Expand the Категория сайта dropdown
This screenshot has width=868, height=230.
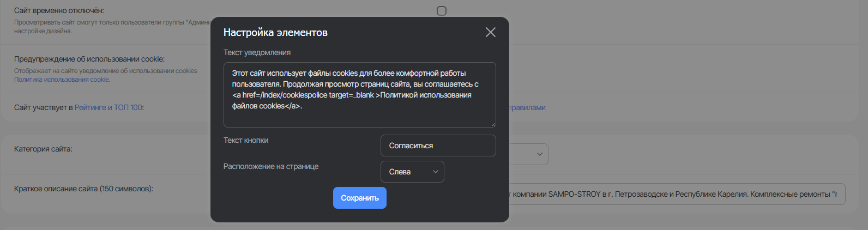[x=529, y=154]
